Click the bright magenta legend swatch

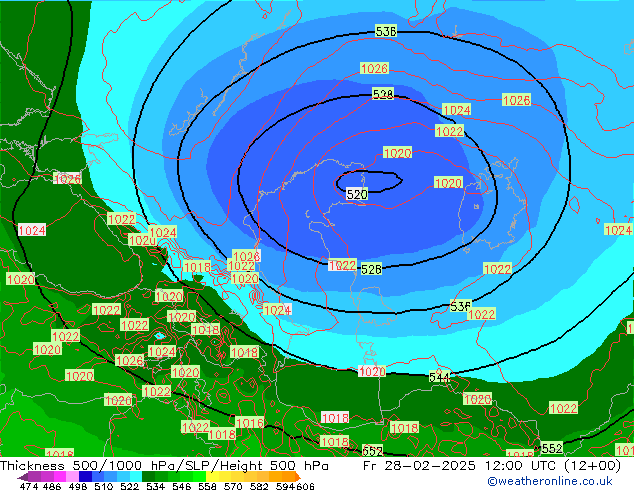click(x=60, y=476)
